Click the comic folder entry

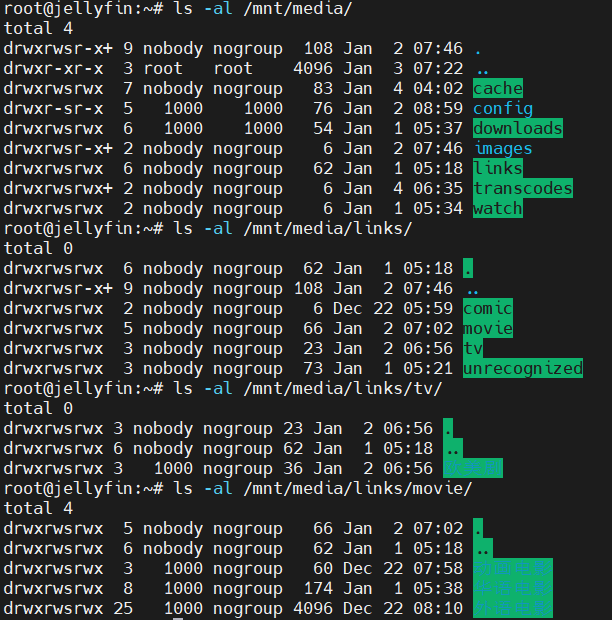tap(487, 309)
